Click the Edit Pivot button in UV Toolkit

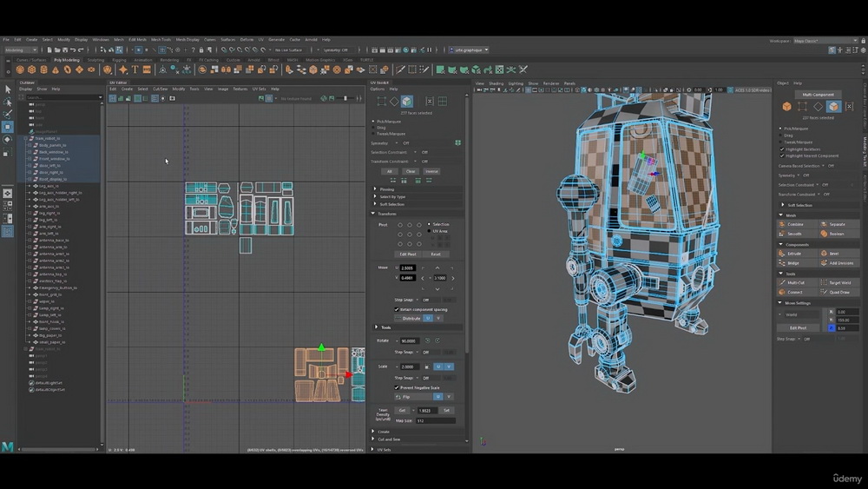[x=408, y=254]
